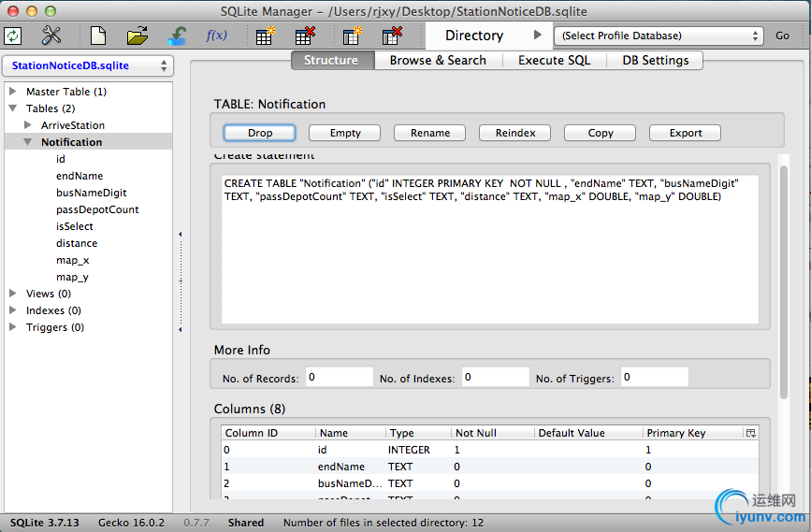Click the connect database arrow icon
The height and width of the screenshot is (532, 811).
177,36
